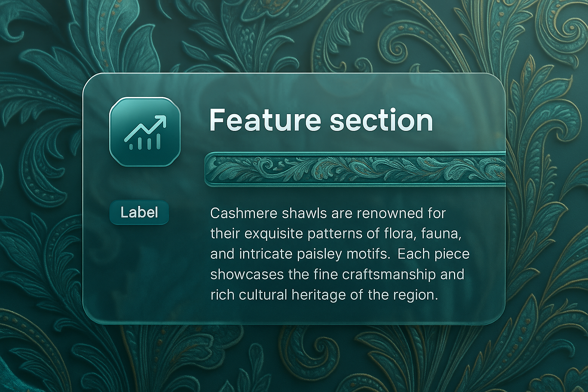This screenshot has height=392, width=588.
Task: Click the word "craftsmanship" in the description
Action: 389,274
